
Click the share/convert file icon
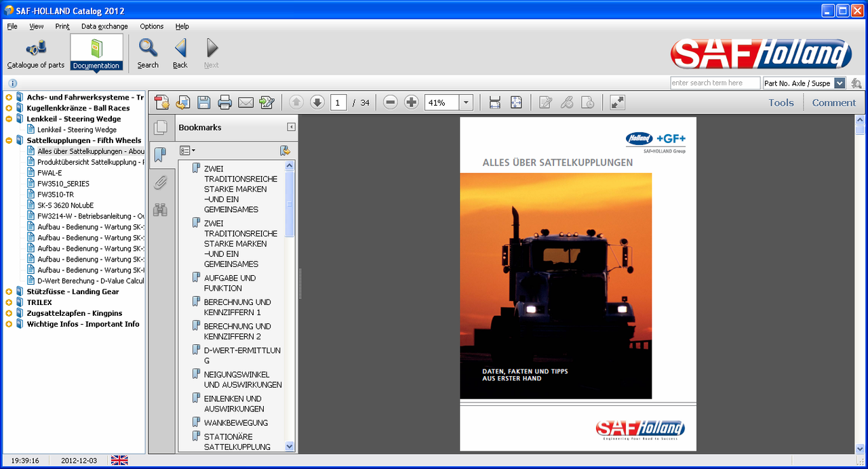click(x=182, y=102)
